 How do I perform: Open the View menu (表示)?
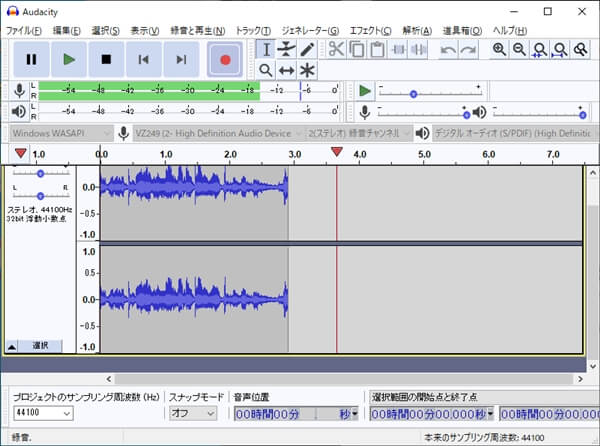pyautogui.click(x=145, y=31)
